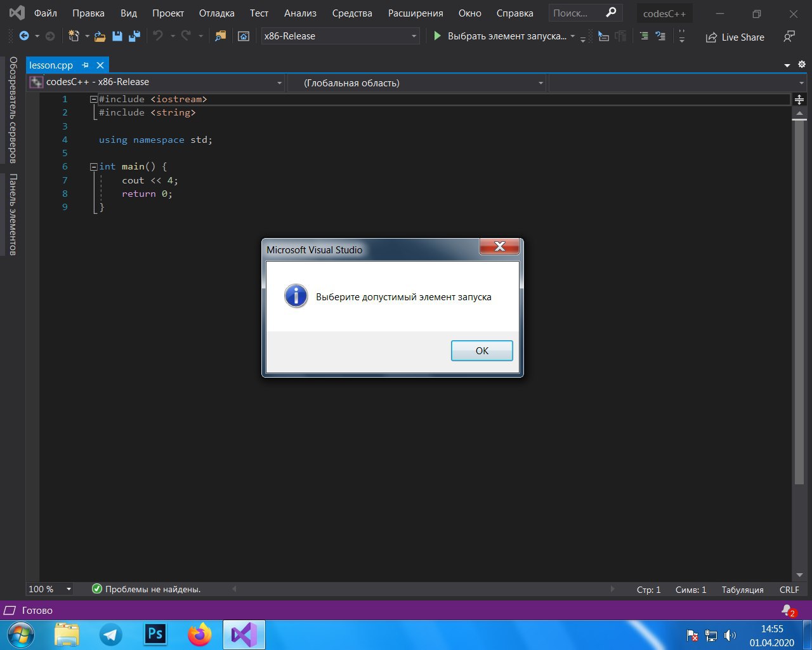The height and width of the screenshot is (650, 812).
Task: Open the active documents list dropdown
Action: pyautogui.click(x=787, y=65)
